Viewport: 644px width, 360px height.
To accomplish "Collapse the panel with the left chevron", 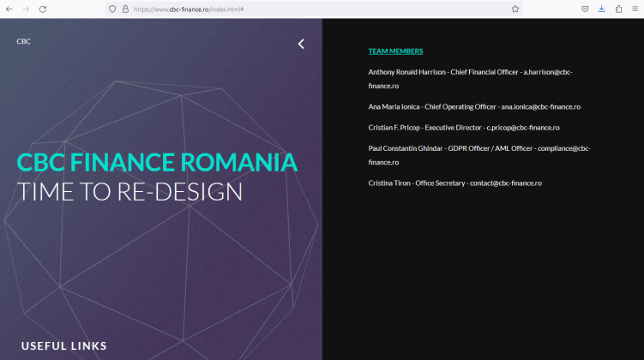I will click(301, 44).
